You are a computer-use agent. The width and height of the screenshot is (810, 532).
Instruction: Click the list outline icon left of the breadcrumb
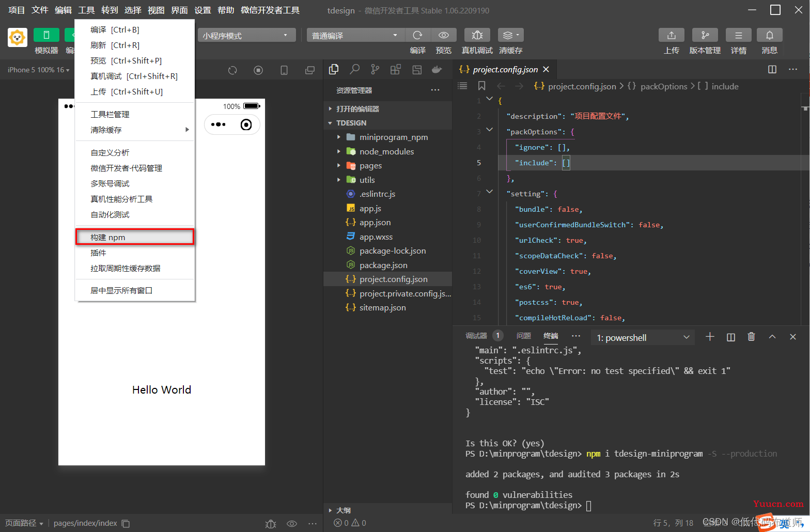[x=462, y=86]
